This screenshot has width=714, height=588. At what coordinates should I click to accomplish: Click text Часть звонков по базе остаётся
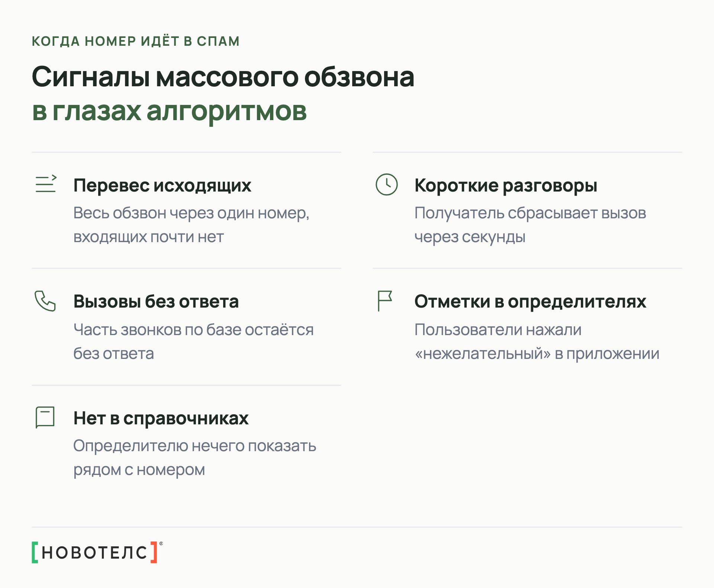[193, 330]
